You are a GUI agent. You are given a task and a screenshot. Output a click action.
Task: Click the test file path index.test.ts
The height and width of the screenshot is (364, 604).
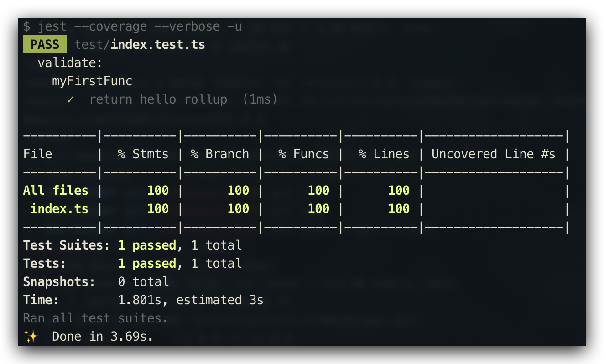(157, 45)
